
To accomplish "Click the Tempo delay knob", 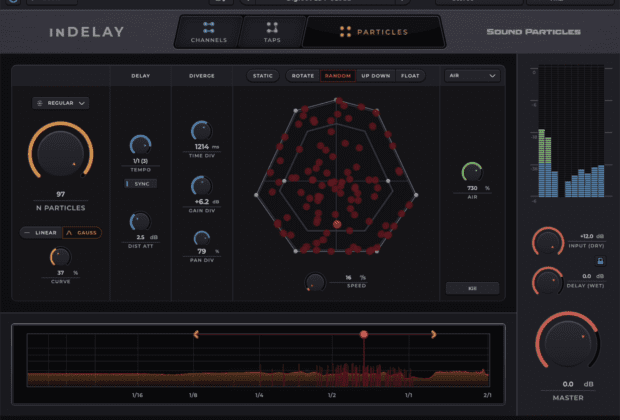I will 140,145.
